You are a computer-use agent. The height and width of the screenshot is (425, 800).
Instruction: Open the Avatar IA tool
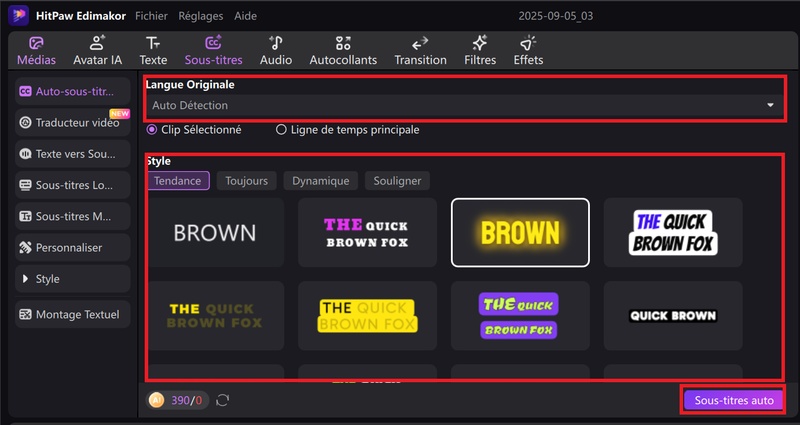click(x=96, y=44)
